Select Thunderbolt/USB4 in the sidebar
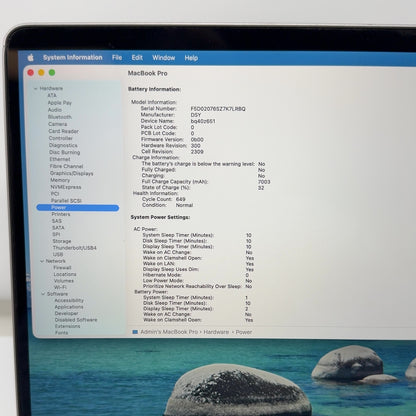The image size is (416, 416). [x=75, y=248]
